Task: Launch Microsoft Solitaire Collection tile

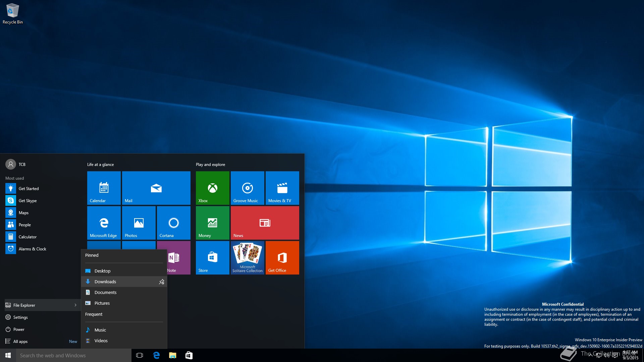Action: coord(248,258)
